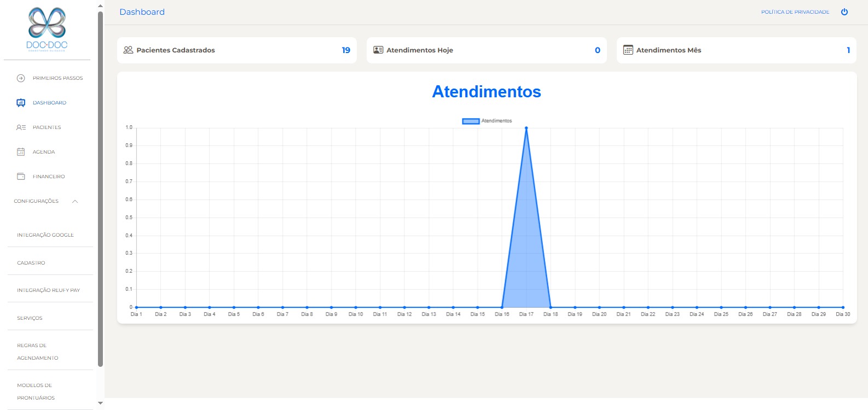
Task: Open Integração Reufy Pay menu item
Action: [x=48, y=290]
